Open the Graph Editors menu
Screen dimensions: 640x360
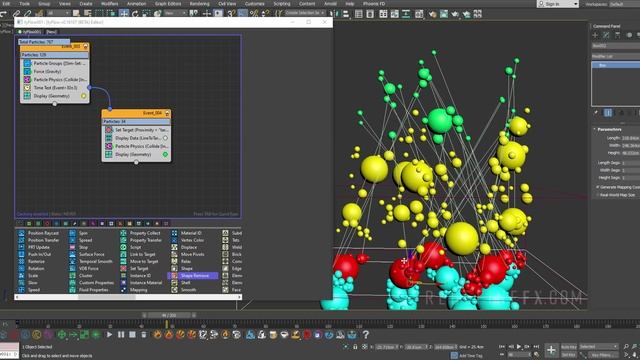pos(168,4)
